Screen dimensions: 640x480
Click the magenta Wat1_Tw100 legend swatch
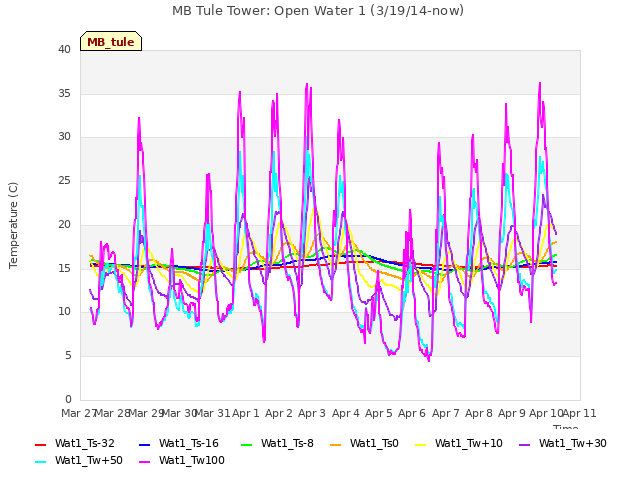pos(144,462)
